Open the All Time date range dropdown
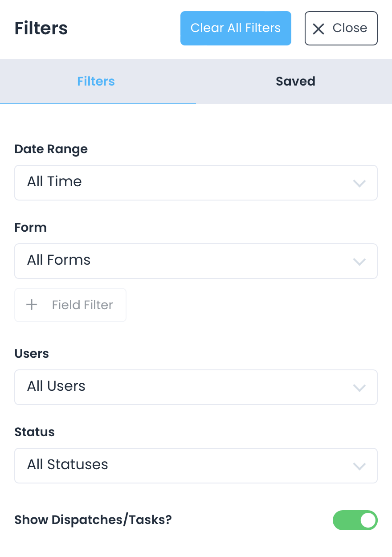 tap(196, 183)
